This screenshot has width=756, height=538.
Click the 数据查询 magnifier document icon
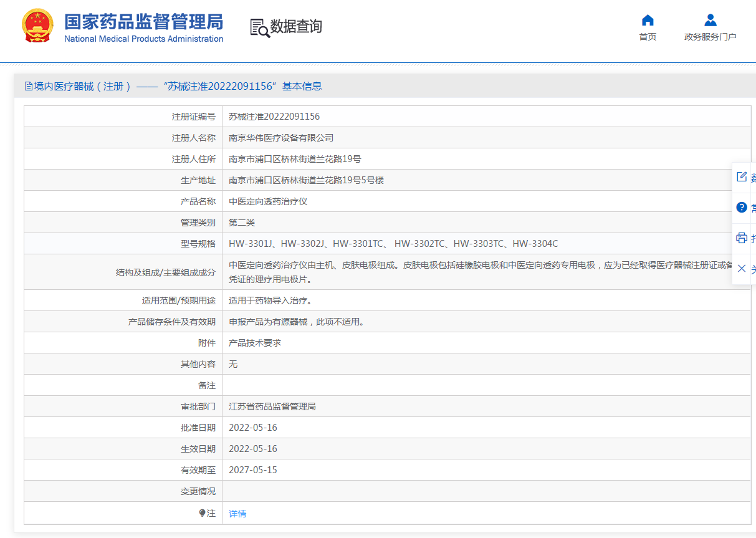point(259,27)
